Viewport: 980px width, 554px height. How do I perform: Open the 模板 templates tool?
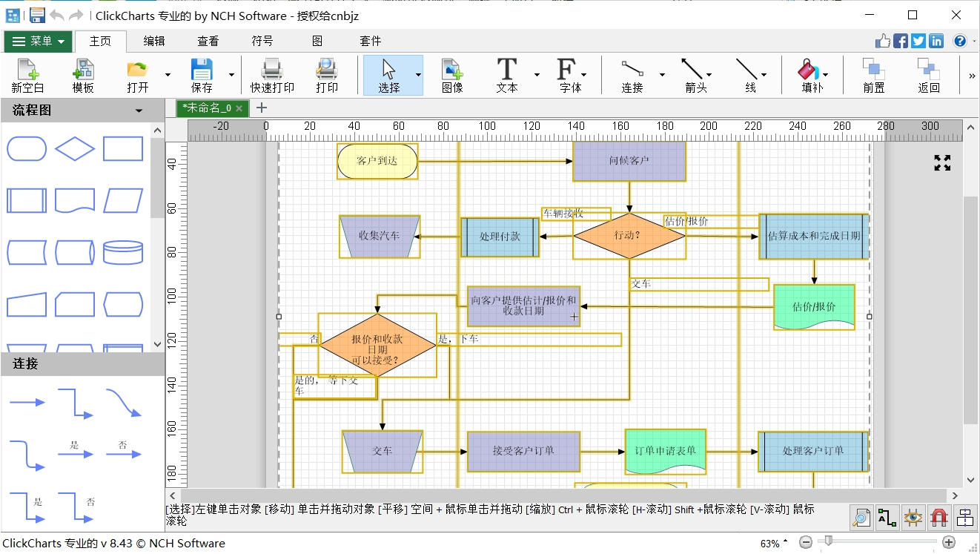tap(83, 75)
